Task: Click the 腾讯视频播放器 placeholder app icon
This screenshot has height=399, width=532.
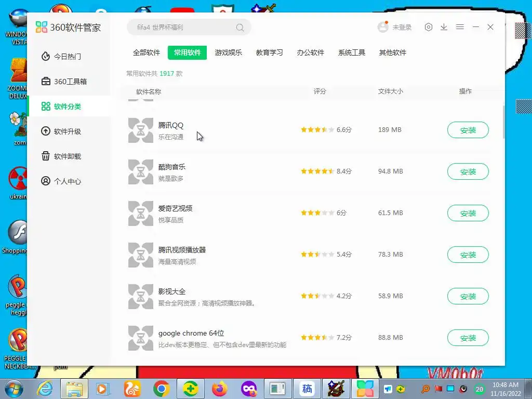Action: [140, 255]
